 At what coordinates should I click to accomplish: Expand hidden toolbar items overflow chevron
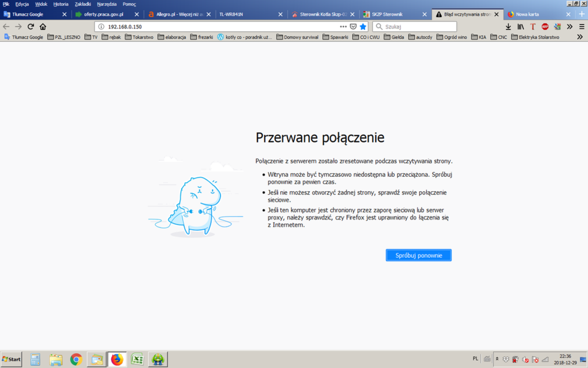[569, 26]
